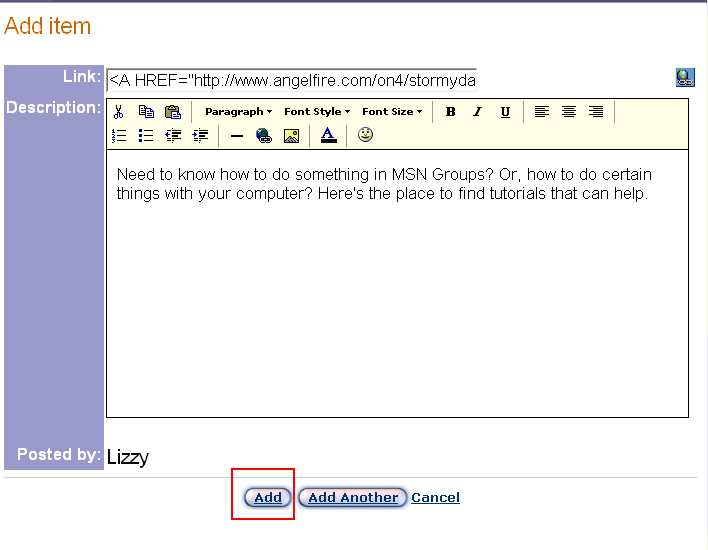This screenshot has width=708, height=550.
Task: Align text left
Action: (541, 112)
